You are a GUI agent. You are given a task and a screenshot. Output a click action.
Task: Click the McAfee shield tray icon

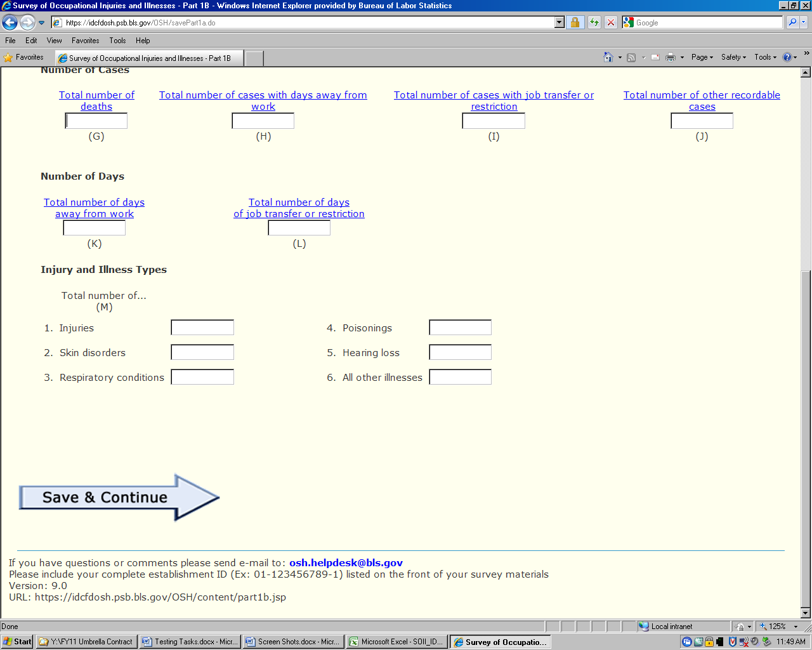tap(732, 642)
